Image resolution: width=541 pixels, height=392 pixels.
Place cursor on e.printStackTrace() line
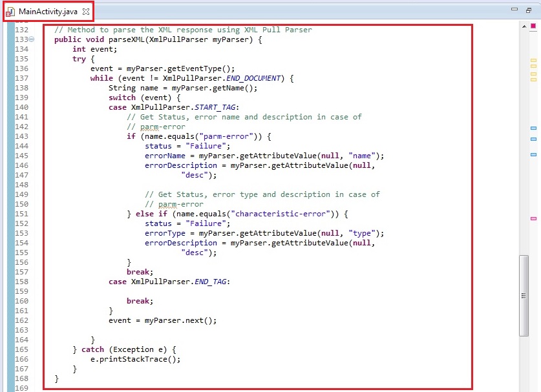135,359
